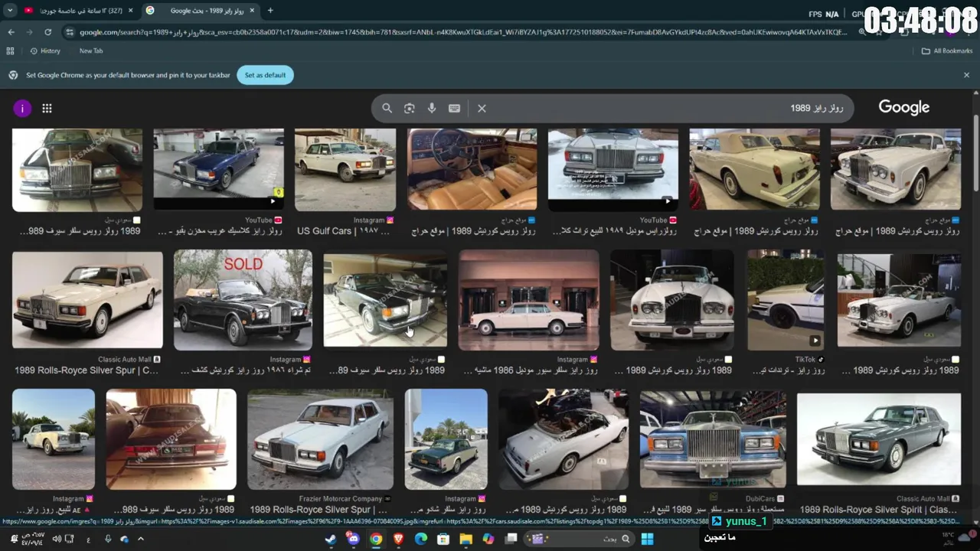Go forward one page
Screen dimensions: 980x551
click(29, 32)
